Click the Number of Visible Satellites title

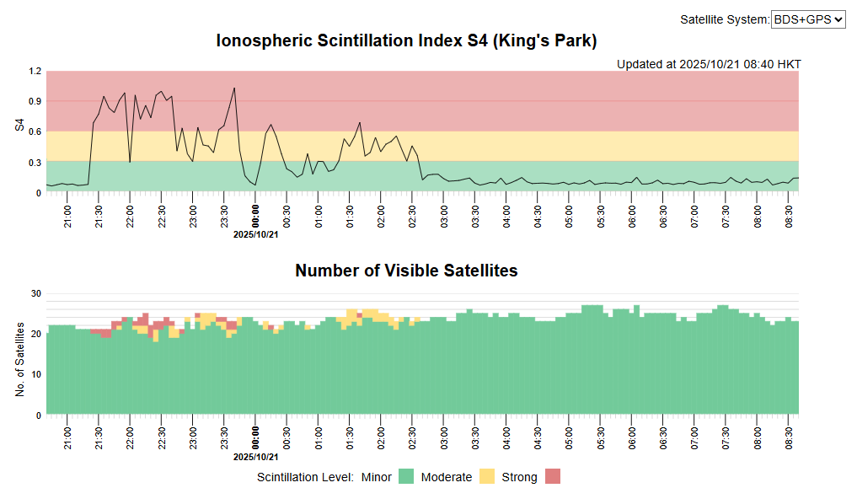tap(407, 271)
